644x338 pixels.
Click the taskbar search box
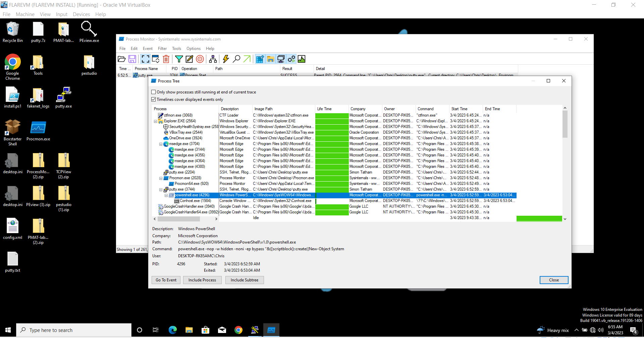[74, 330]
